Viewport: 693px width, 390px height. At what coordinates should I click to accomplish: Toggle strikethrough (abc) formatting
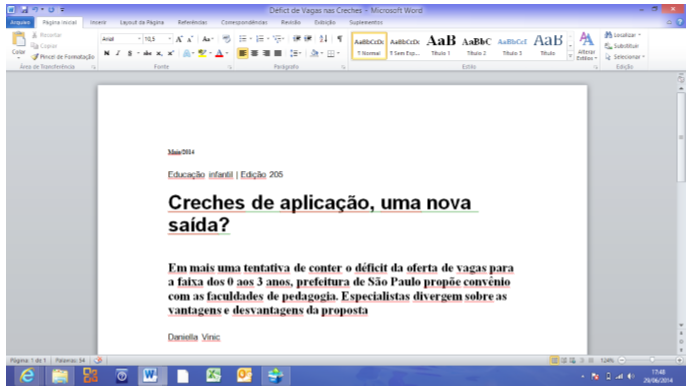click(x=148, y=53)
